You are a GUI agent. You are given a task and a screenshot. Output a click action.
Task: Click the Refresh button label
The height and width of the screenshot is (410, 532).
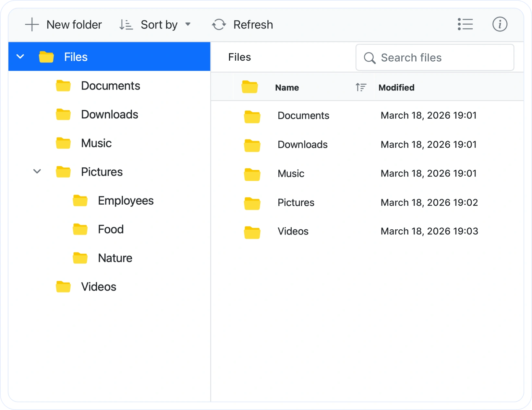click(253, 25)
